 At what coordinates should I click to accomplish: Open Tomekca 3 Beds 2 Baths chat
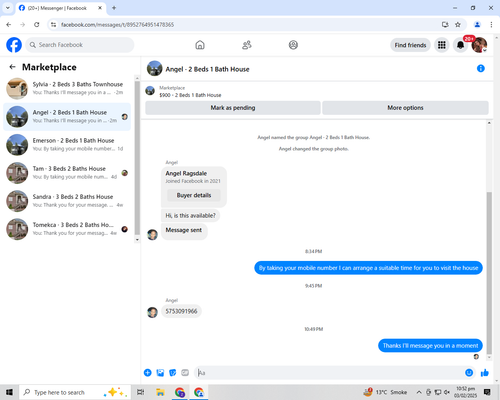point(67,229)
